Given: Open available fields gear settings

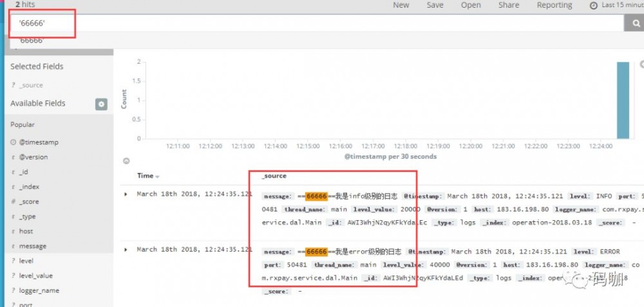Looking at the screenshot, I should 102,104.
